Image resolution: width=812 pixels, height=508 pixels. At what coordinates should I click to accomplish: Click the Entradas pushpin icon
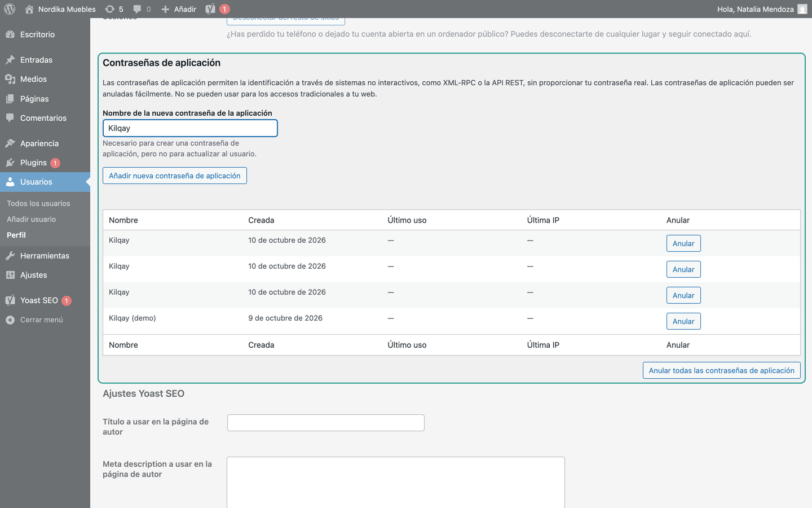[x=10, y=60]
